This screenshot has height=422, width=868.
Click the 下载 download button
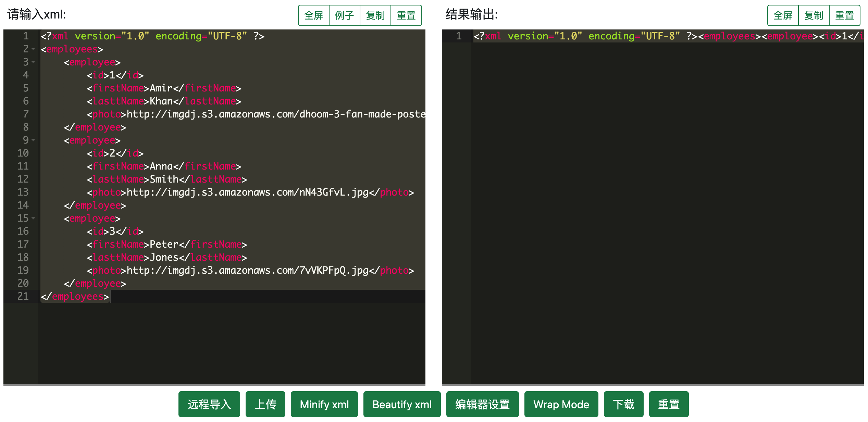point(623,404)
